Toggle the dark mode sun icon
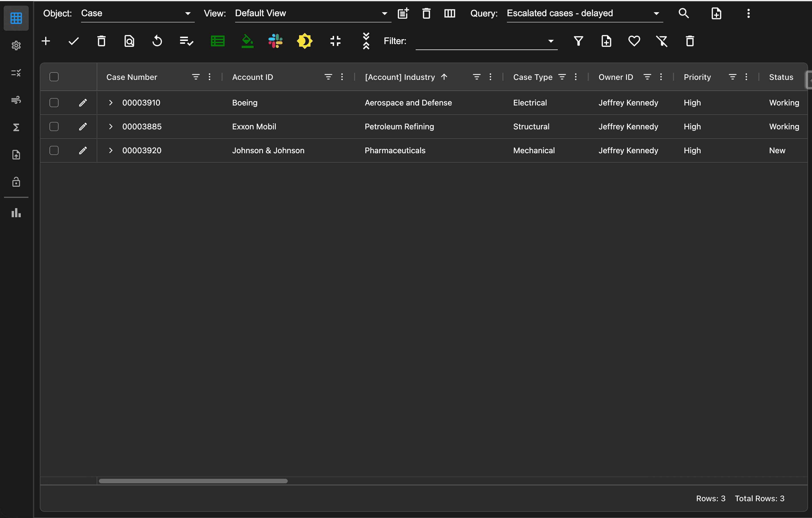The image size is (812, 518). 304,41
